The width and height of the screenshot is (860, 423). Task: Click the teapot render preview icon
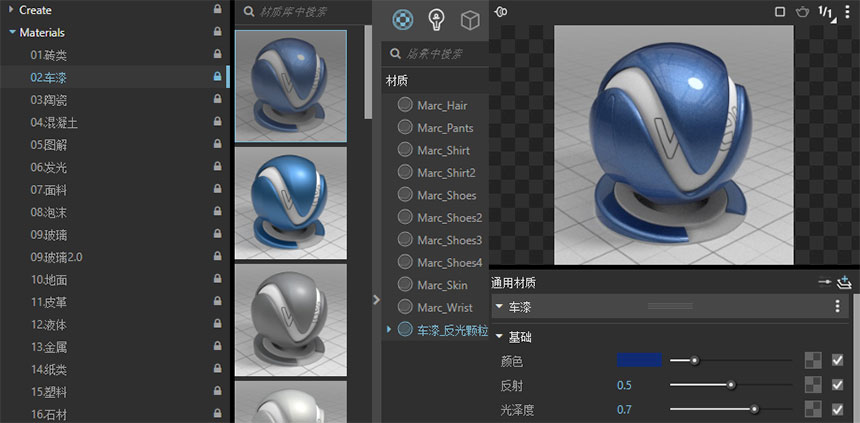[x=803, y=12]
